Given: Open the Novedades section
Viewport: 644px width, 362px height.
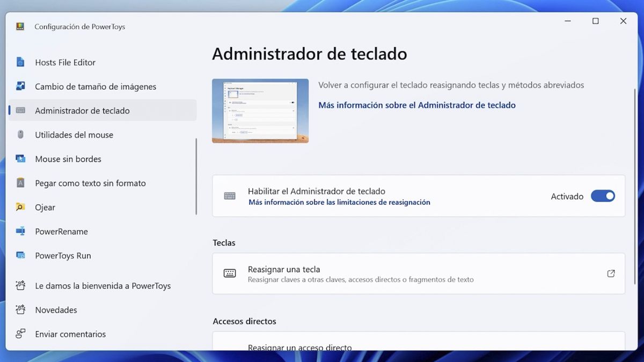Looking at the screenshot, I should (56, 309).
